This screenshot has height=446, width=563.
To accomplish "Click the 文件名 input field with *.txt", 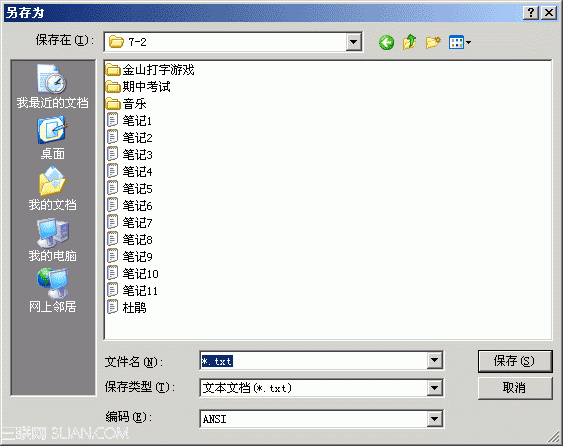I will pyautogui.click(x=313, y=360).
